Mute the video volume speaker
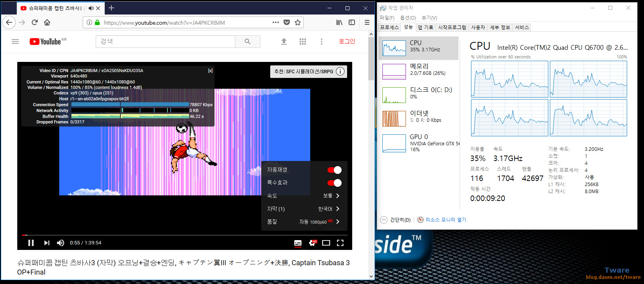644x284 pixels. [x=60, y=243]
